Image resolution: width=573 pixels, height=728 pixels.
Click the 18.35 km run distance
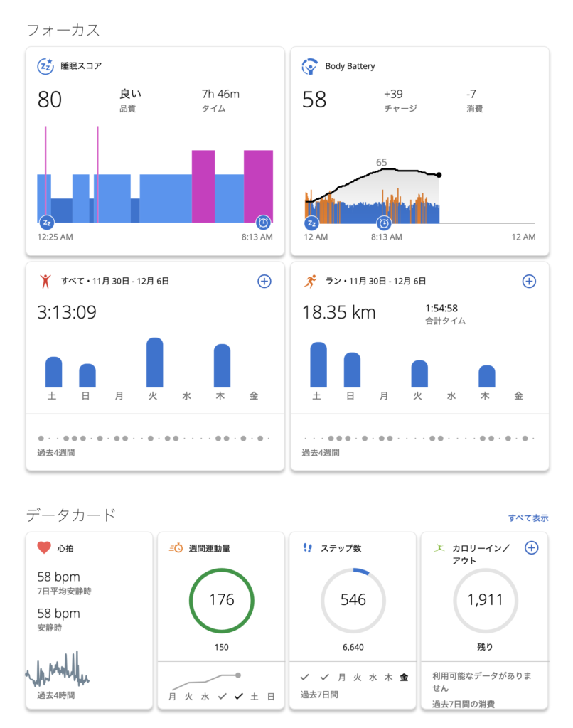(x=339, y=312)
